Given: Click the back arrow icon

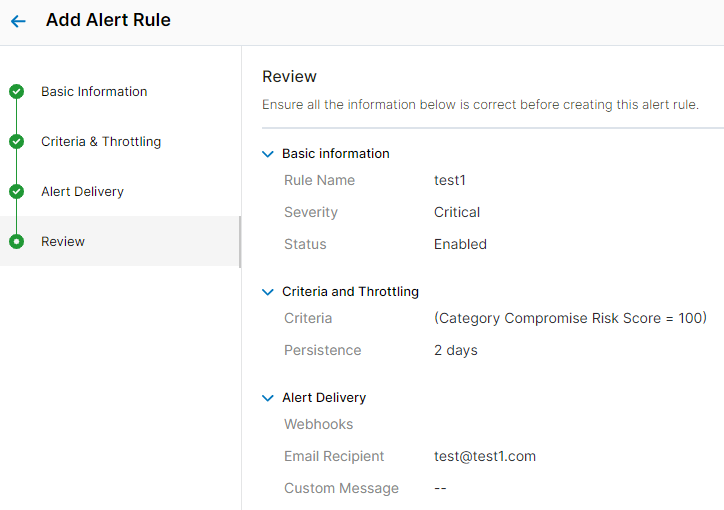Looking at the screenshot, I should [x=18, y=21].
